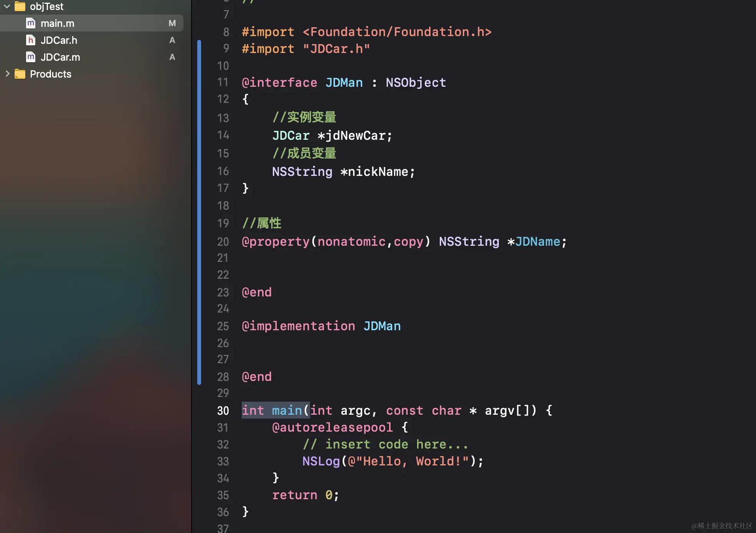Image resolution: width=756 pixels, height=533 pixels.
Task: Select JDCar.h in the file navigator
Action: (59, 40)
